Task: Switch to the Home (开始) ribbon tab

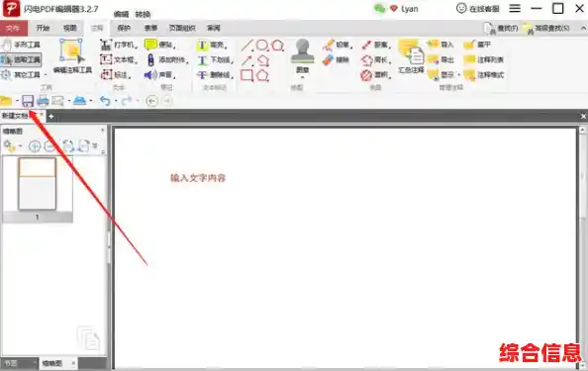Action: coord(43,28)
